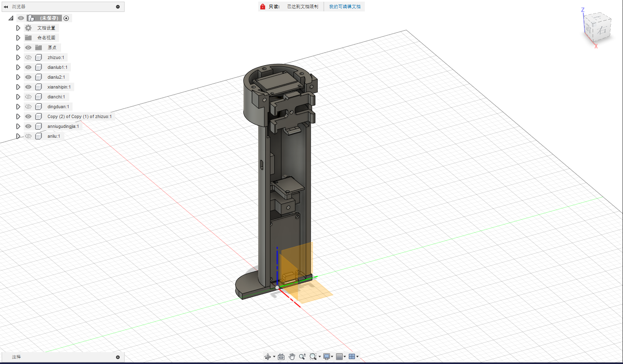This screenshot has height=364, width=623.
Task: Select the anniugudingjia:1 component label
Action: pos(63,126)
